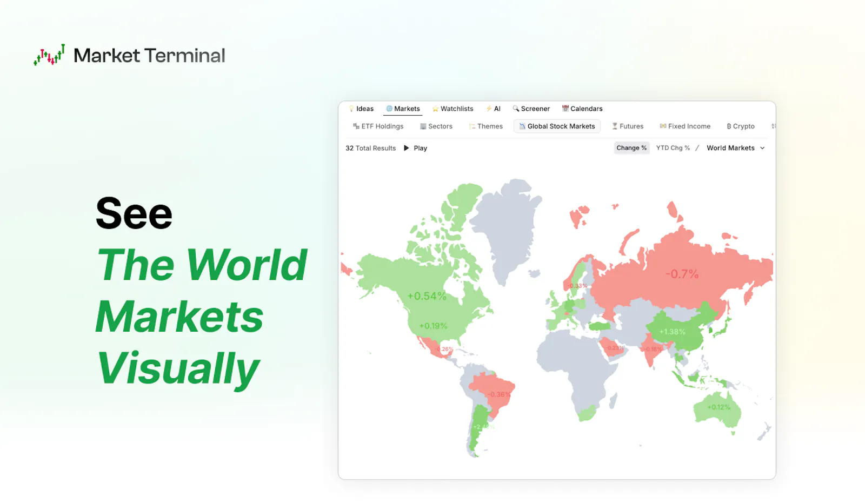
Task: Click the Themes icon
Action: tap(473, 126)
